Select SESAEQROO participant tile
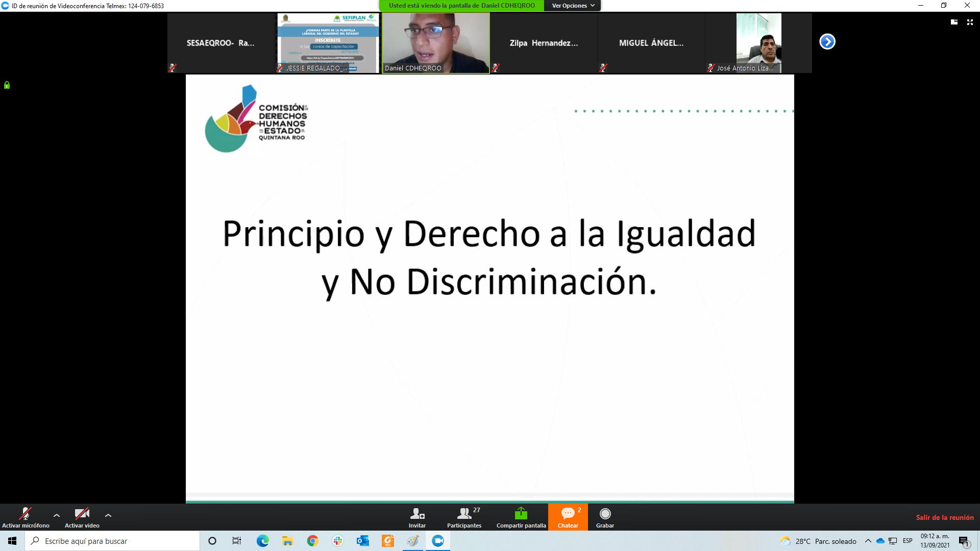Image resolution: width=980 pixels, height=551 pixels. click(x=220, y=43)
